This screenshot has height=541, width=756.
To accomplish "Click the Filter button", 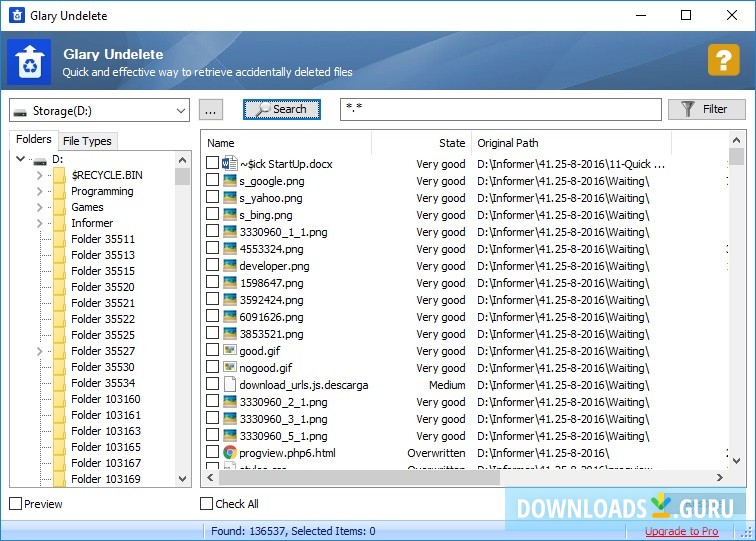I will tap(706, 109).
